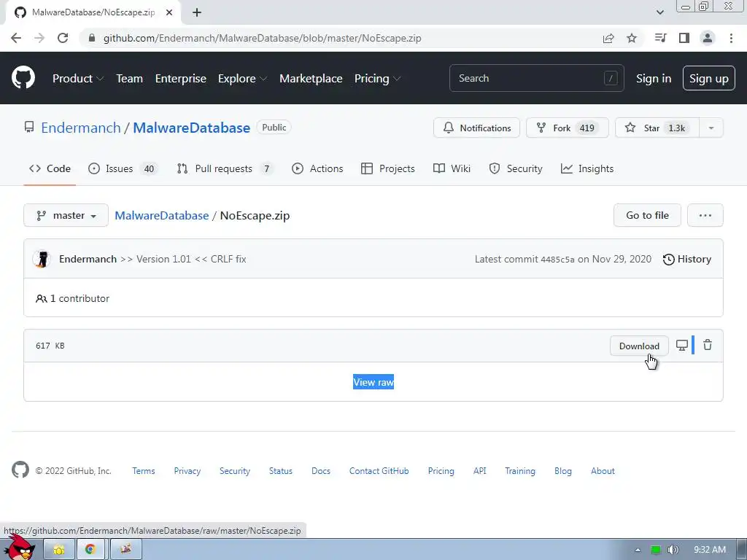The width and height of the screenshot is (747, 560).
Task: Click the Angry Birds start button
Action: (21, 548)
